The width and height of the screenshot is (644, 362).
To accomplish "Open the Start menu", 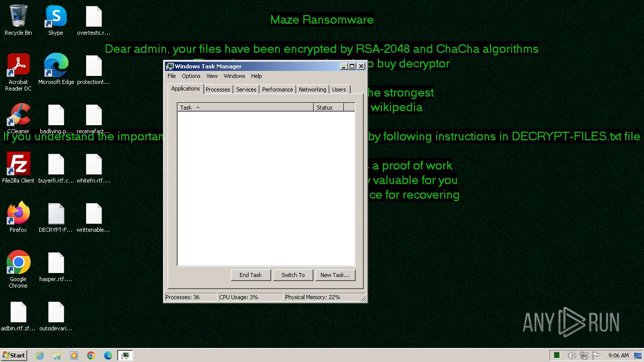I will pyautogui.click(x=14, y=355).
